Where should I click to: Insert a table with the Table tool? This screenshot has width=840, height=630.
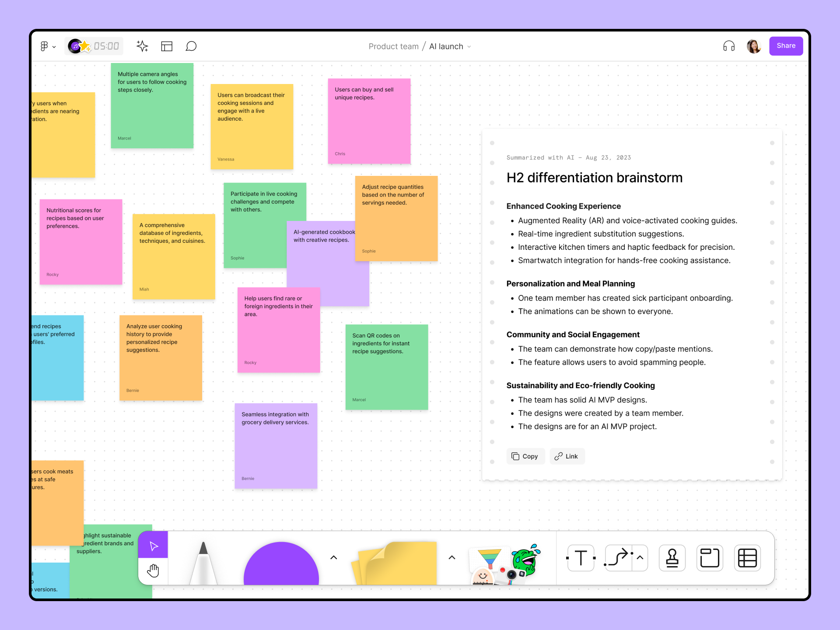click(747, 558)
